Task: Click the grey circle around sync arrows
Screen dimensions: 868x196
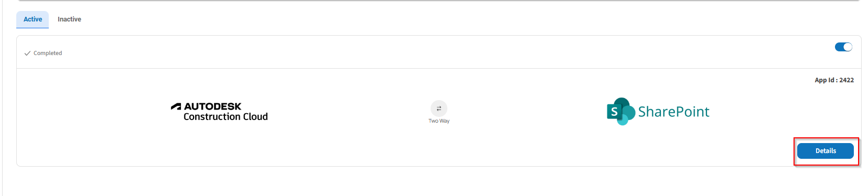Action: pyautogui.click(x=439, y=108)
